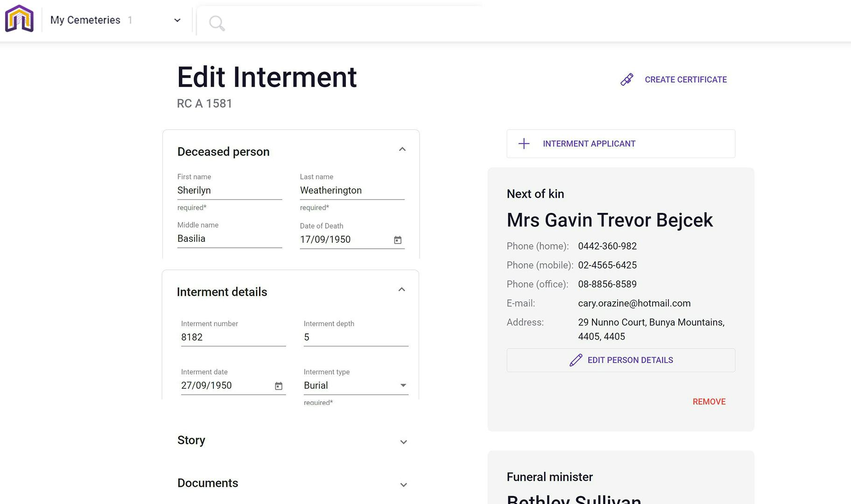This screenshot has width=851, height=504.
Task: Open the Date of Death calendar picker
Action: (x=398, y=240)
